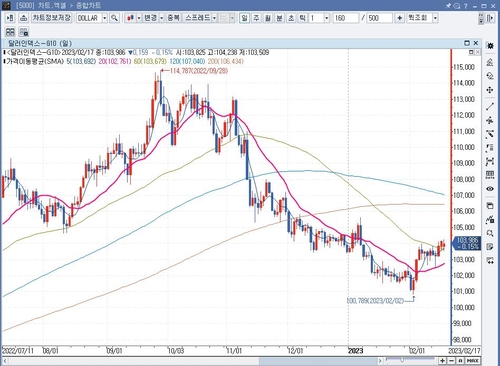
Task: Select the 분 minute period toggle
Action: pyautogui.click(x=279, y=18)
